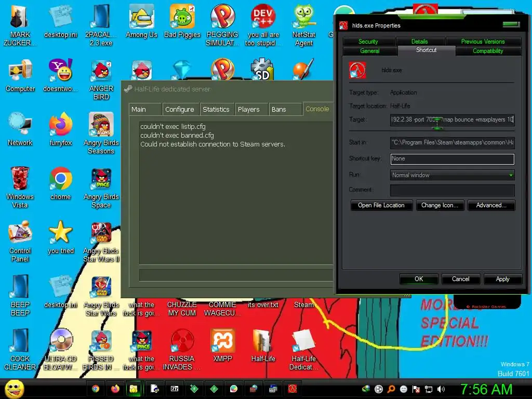
Task: Open the Main tab in Half-Life dedicated server
Action: [145, 109]
